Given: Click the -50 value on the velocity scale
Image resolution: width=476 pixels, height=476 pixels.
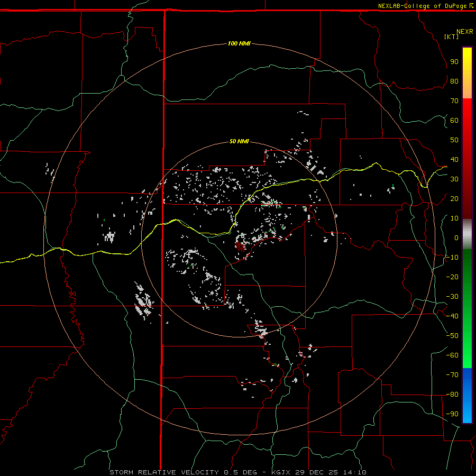Looking at the screenshot, I should pyautogui.click(x=452, y=335).
